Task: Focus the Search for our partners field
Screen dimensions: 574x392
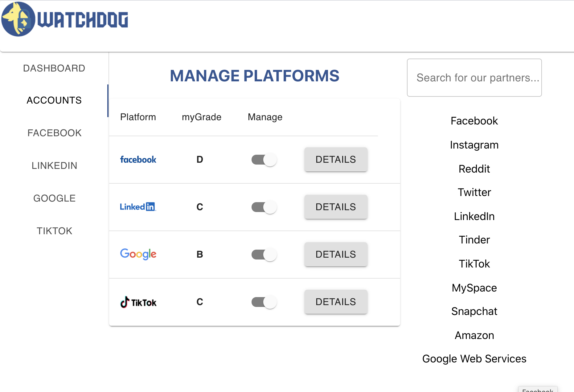Action: coord(474,78)
